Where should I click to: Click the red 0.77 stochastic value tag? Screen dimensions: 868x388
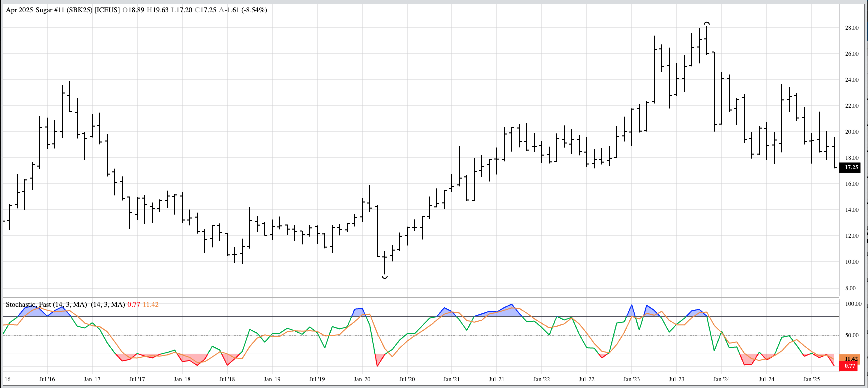click(850, 366)
